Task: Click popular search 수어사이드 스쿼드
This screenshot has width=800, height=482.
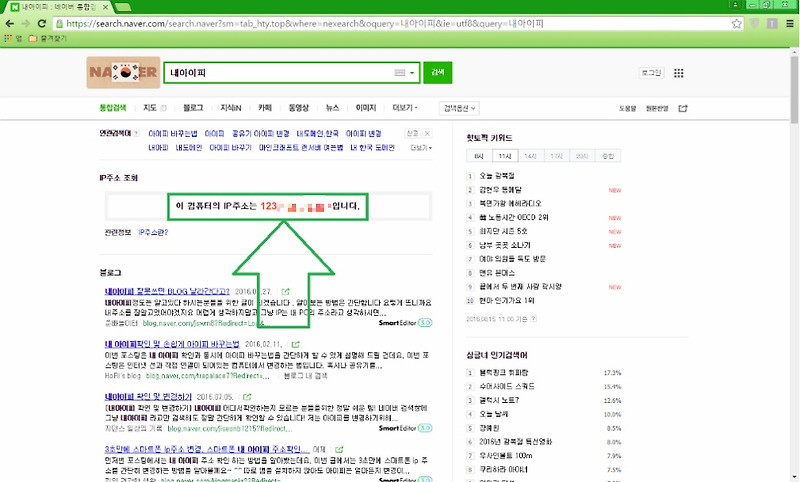Action: click(507, 387)
